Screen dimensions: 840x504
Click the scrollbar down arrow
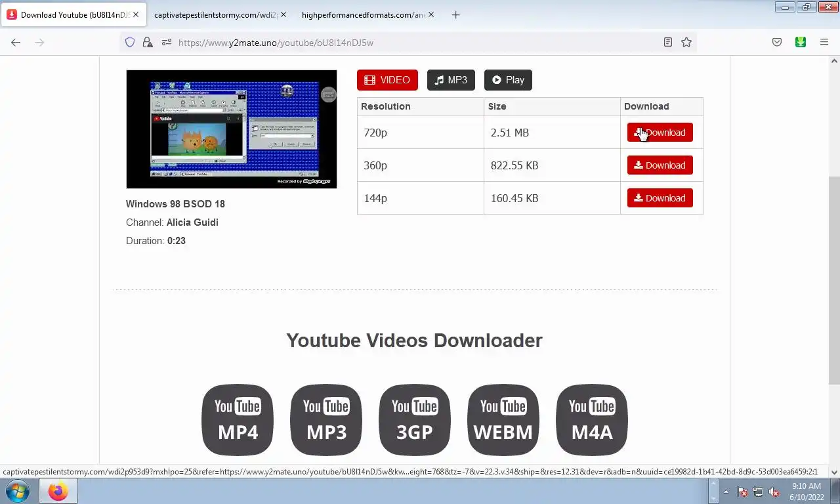pyautogui.click(x=834, y=472)
